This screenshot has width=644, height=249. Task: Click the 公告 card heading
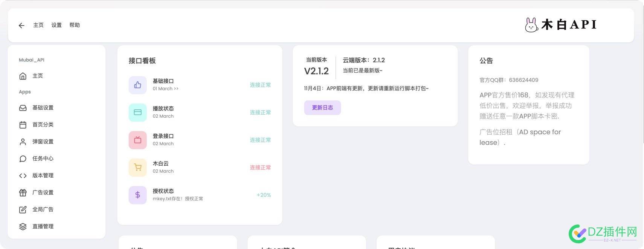point(486,61)
